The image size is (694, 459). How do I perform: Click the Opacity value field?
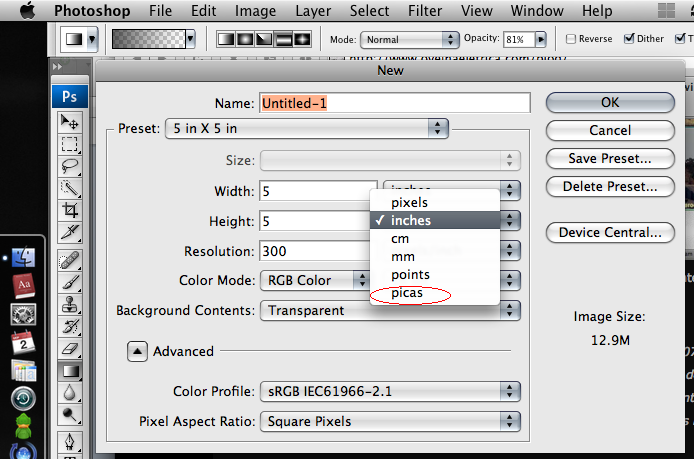tap(519, 39)
